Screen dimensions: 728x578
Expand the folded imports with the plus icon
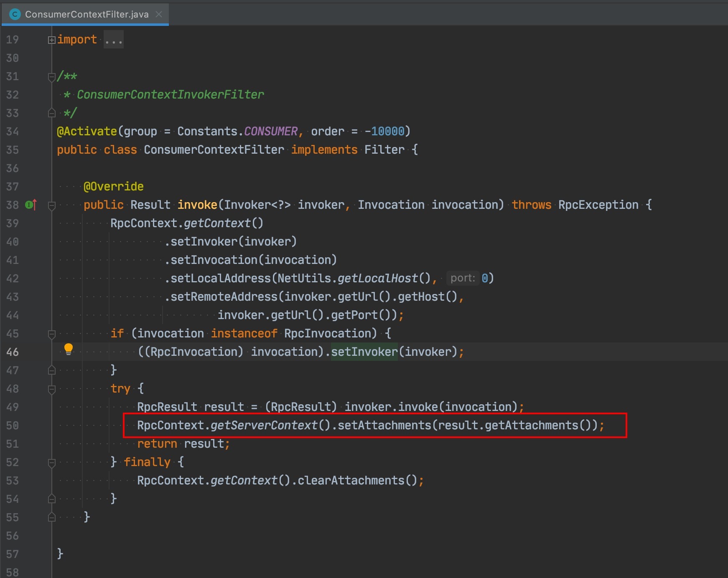[x=51, y=40]
